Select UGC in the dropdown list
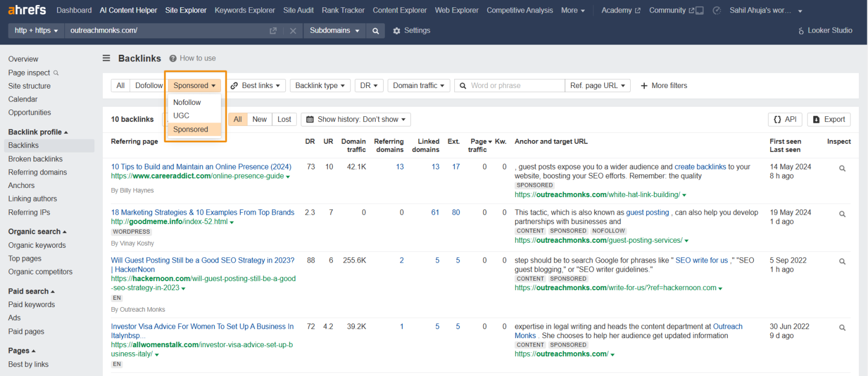868x376 pixels. tap(195, 115)
